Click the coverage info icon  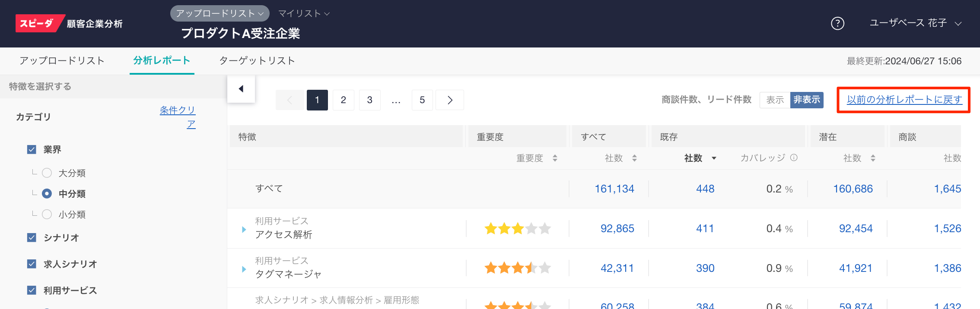794,158
